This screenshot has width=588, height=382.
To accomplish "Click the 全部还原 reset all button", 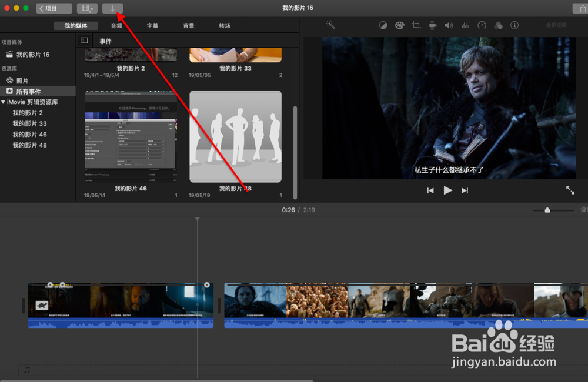I will pos(556,25).
